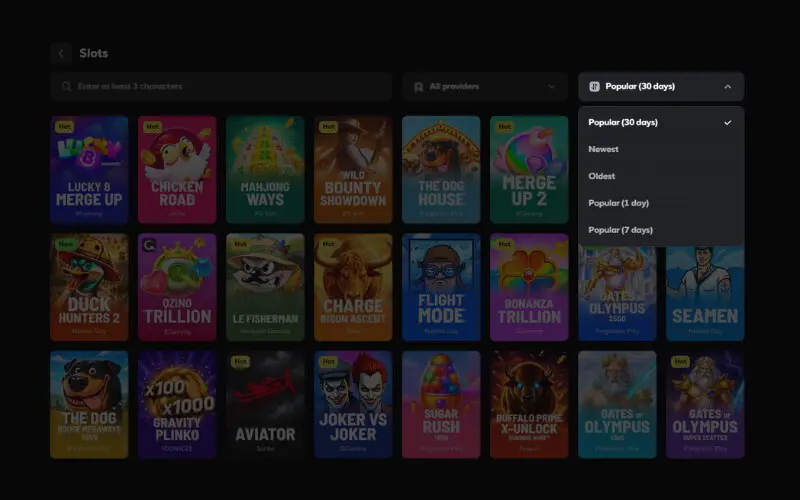Open Gravity Plinko game card
The height and width of the screenshot is (500, 800).
click(177, 405)
